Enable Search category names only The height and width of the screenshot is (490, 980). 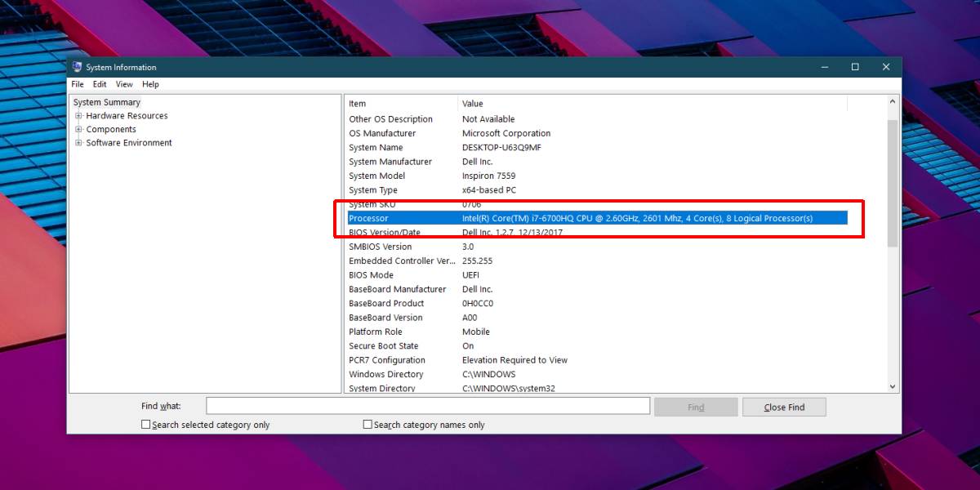[367, 424]
